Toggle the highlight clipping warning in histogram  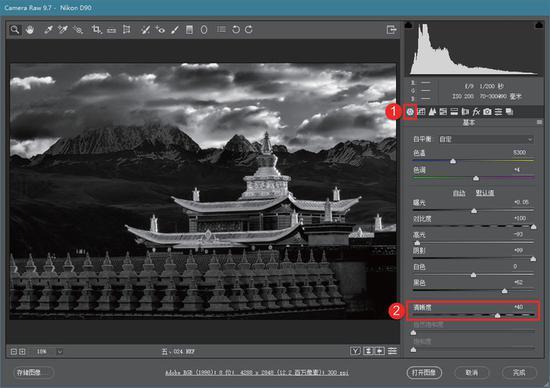(539, 25)
